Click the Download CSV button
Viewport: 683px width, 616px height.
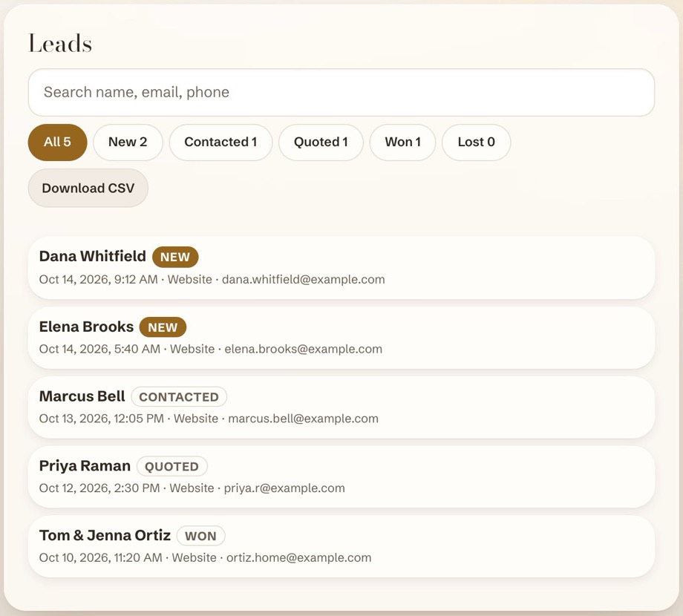pyautogui.click(x=88, y=188)
